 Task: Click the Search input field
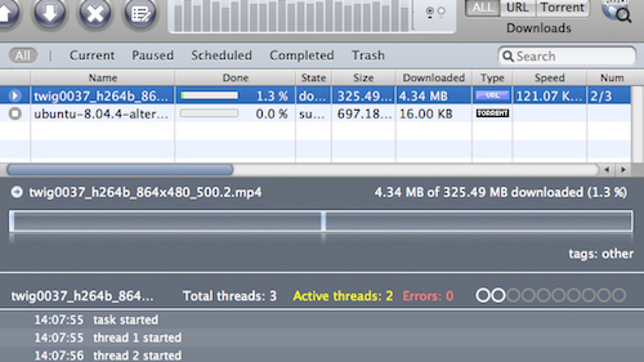(567, 56)
